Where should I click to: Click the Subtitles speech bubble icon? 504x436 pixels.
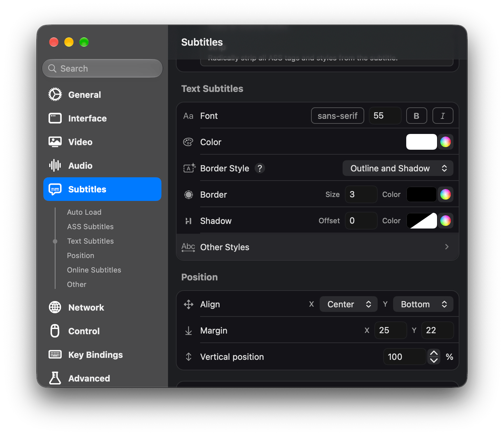pos(55,189)
